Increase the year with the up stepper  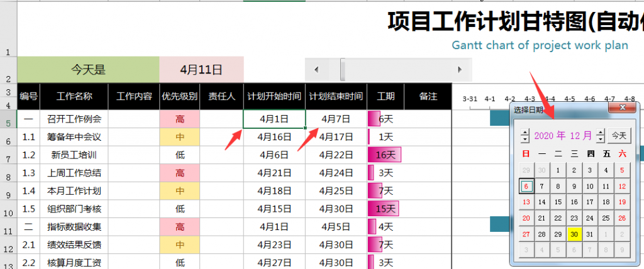(525, 132)
